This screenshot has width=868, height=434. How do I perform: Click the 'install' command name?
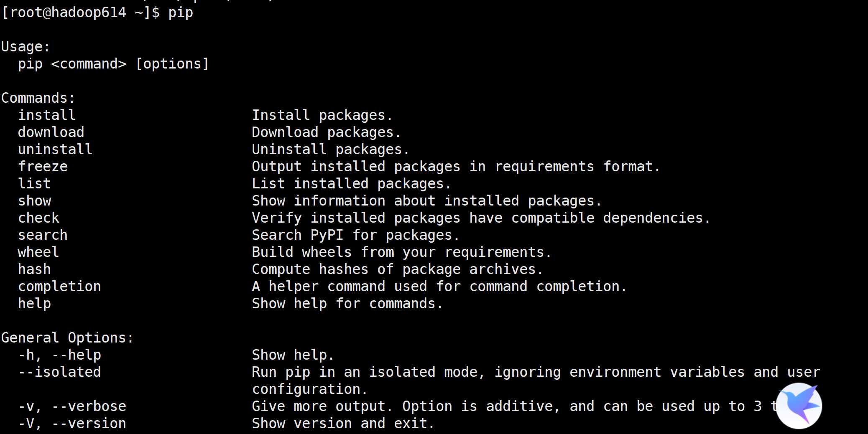point(47,115)
